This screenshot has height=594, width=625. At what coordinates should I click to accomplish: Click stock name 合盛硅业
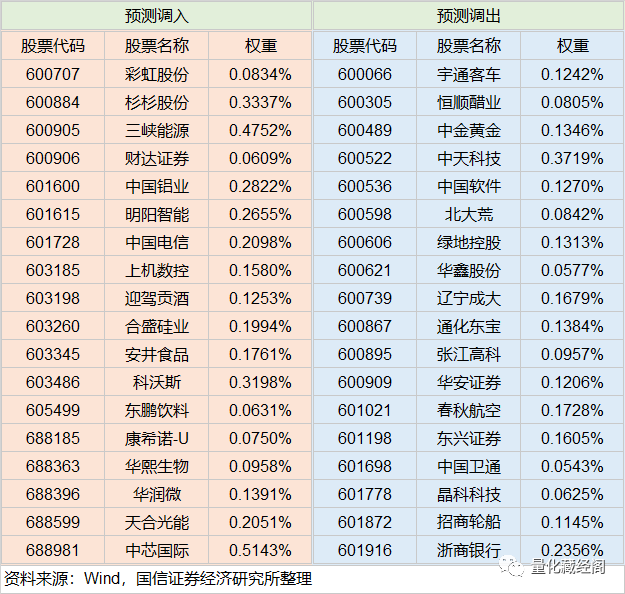157,327
